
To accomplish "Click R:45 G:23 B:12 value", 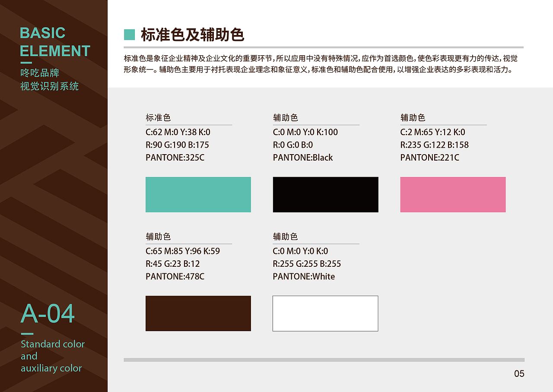I will [173, 264].
